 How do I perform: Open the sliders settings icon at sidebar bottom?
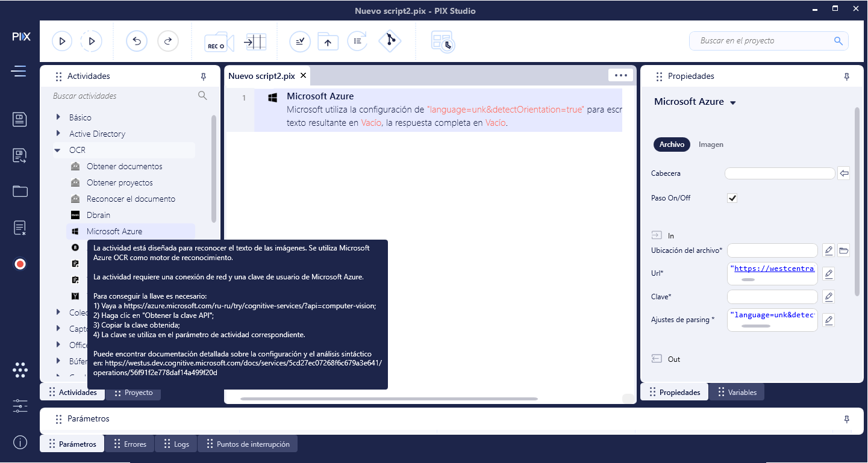click(x=20, y=406)
